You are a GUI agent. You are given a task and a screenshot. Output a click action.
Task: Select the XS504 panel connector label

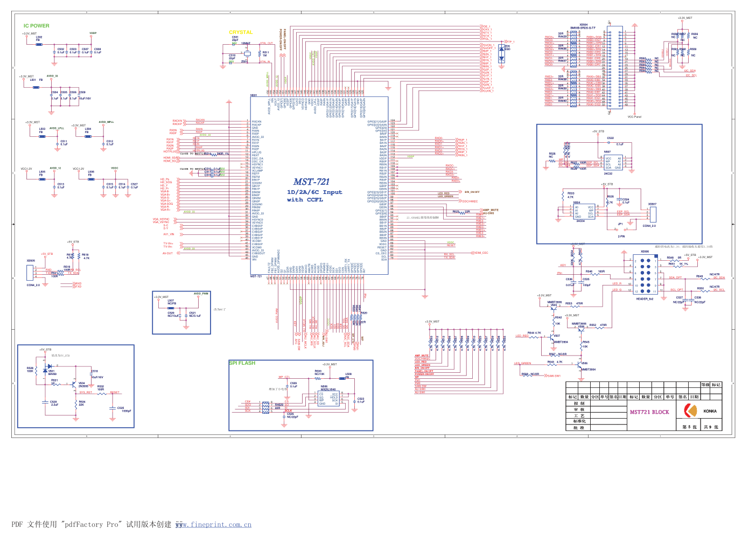point(583,25)
